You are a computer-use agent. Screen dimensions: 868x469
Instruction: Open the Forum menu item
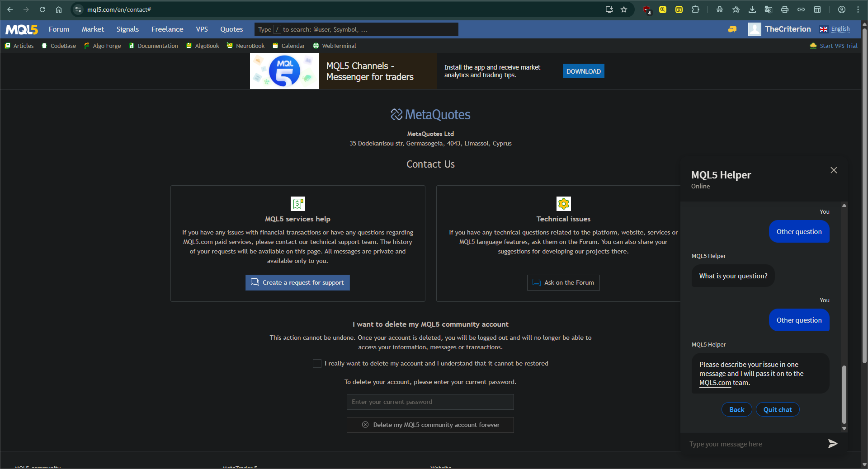[59, 29]
